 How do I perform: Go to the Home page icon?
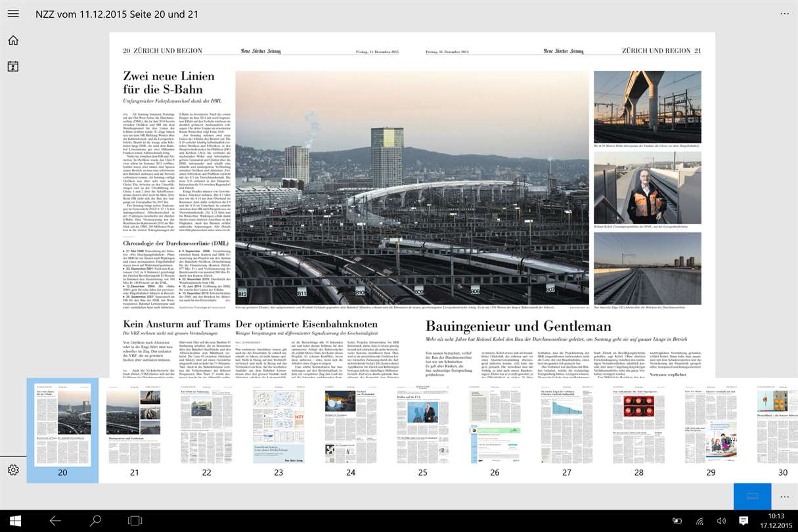click(13, 40)
